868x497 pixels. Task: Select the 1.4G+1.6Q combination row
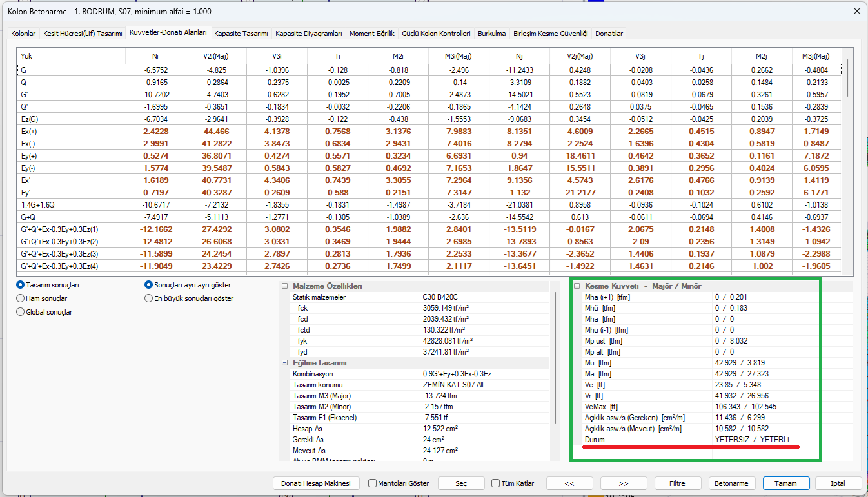(429, 204)
